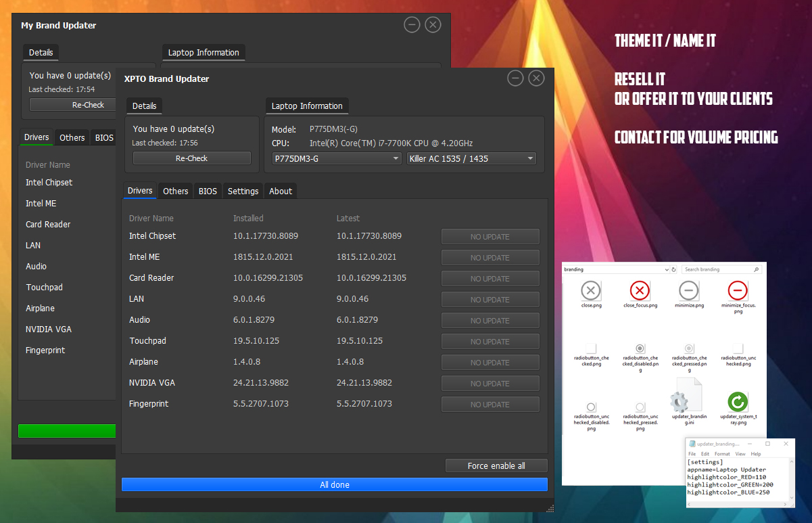Open the P775DM3-G model dropdown
Image resolution: width=812 pixels, height=523 pixels.
click(337, 158)
